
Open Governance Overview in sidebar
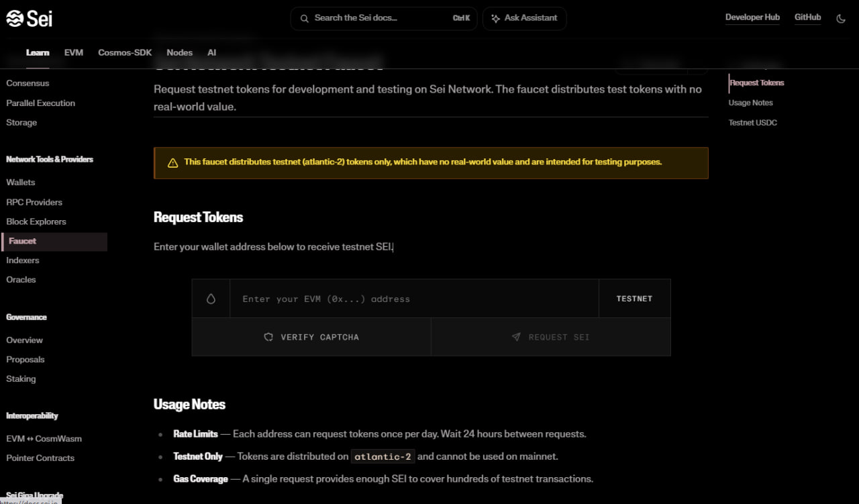pyautogui.click(x=24, y=340)
